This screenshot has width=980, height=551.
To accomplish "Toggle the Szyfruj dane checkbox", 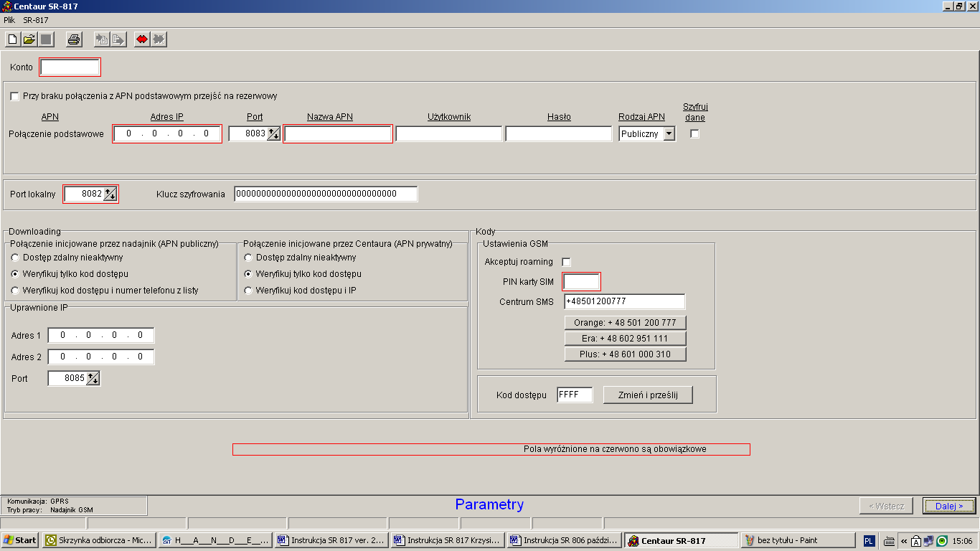I will pos(694,133).
